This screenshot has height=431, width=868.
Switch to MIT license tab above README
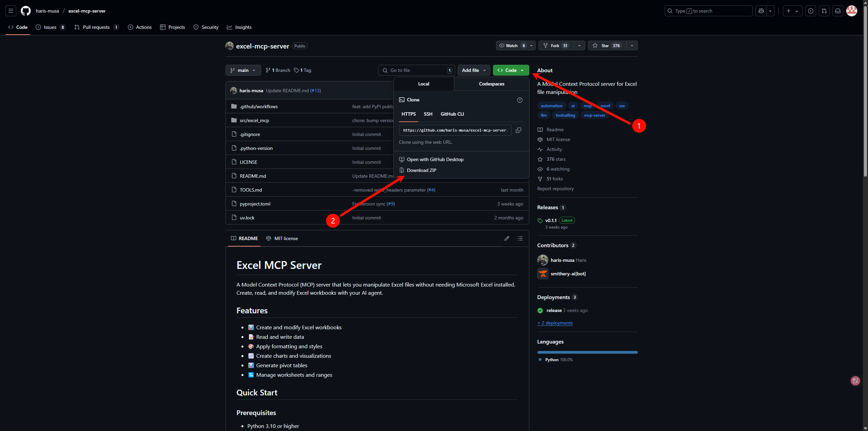click(282, 238)
